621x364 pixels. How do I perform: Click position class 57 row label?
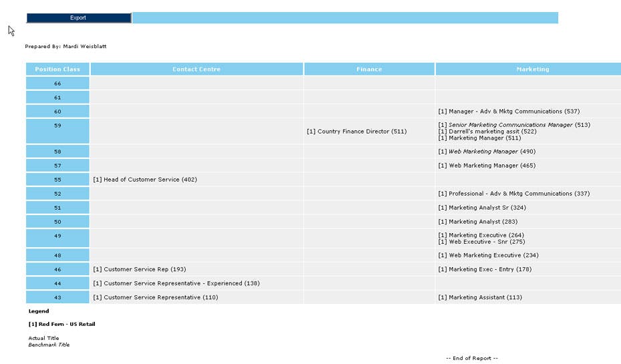tap(57, 166)
